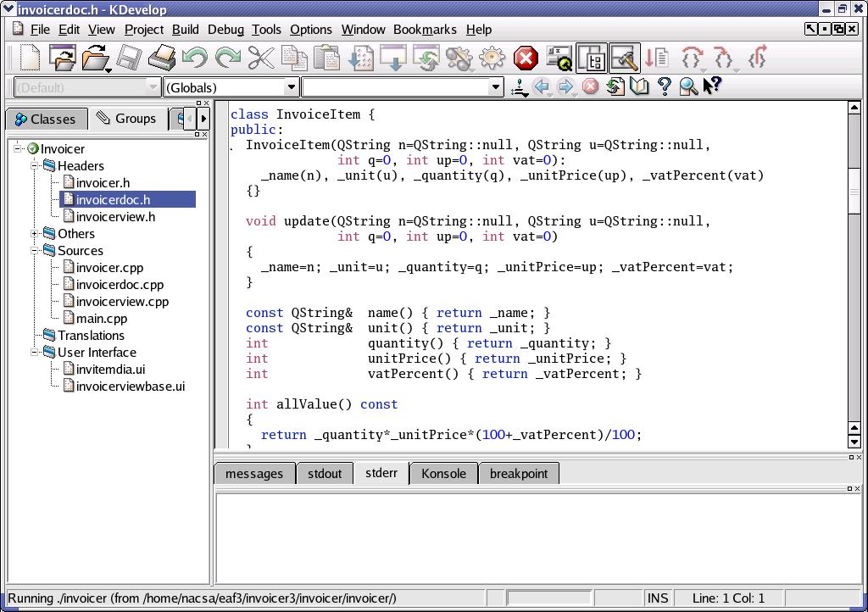Switch to the messages output tab
The width and height of the screenshot is (868, 612).
point(254,474)
